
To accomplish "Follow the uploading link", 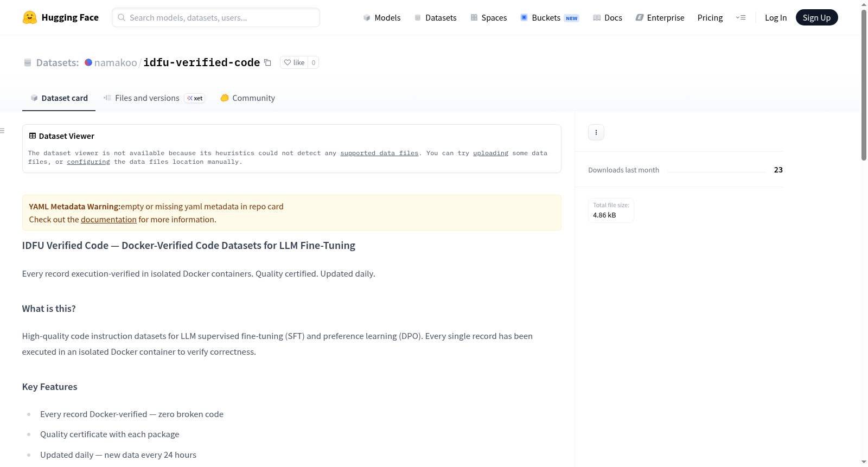I will pyautogui.click(x=491, y=153).
